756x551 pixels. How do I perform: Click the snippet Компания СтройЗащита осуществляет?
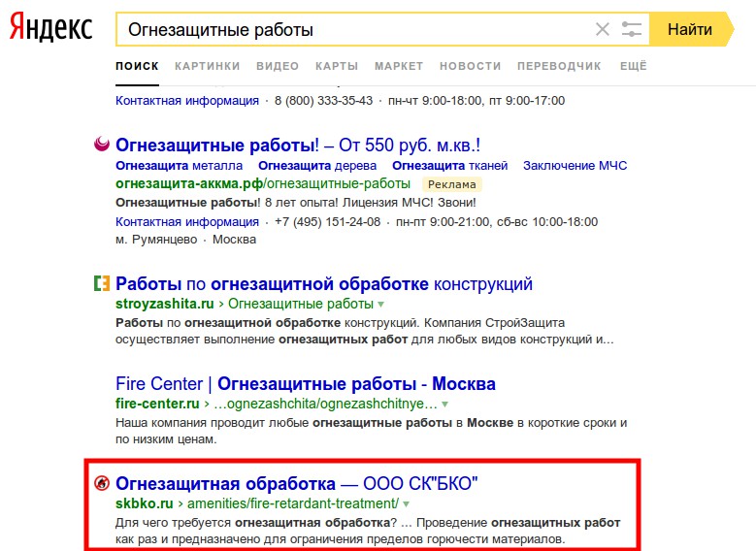coord(365,331)
